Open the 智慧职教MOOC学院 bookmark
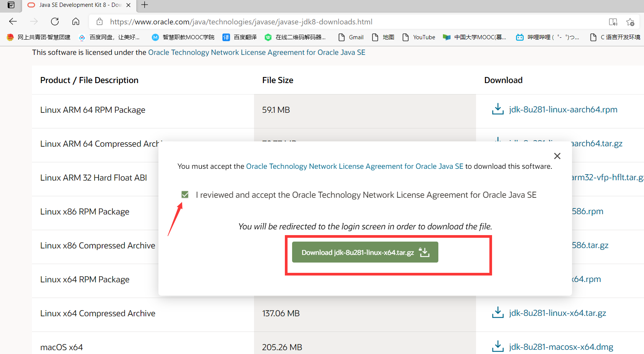 point(183,37)
